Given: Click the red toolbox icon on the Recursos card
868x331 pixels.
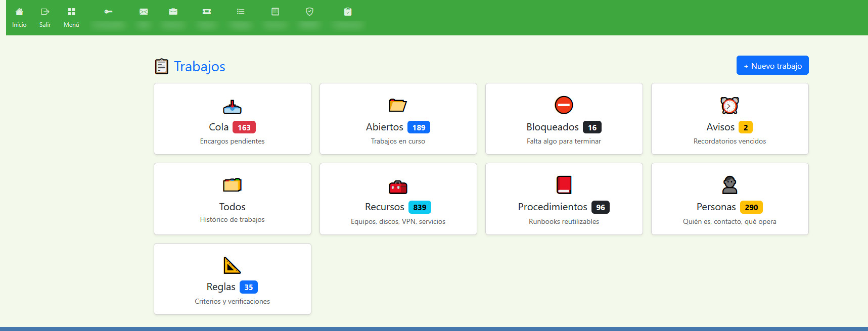Looking at the screenshot, I should tap(398, 187).
